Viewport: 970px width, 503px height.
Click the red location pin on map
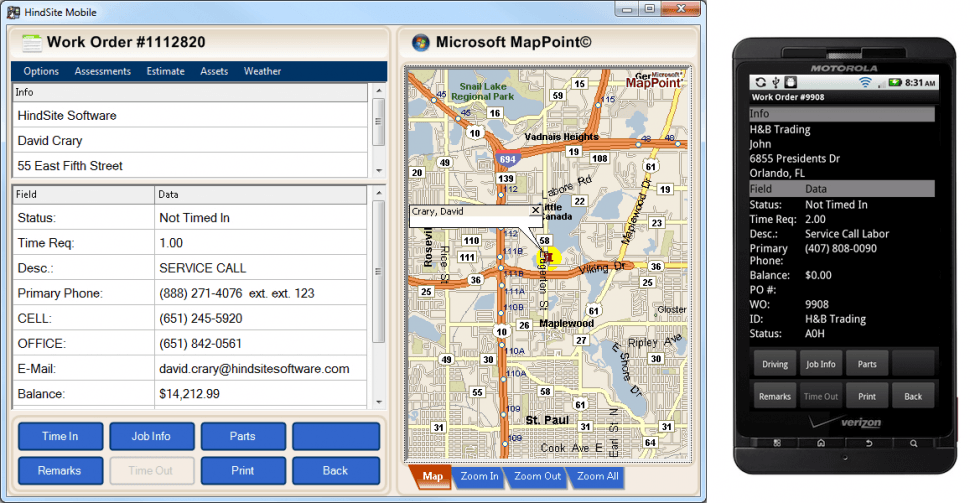(548, 257)
